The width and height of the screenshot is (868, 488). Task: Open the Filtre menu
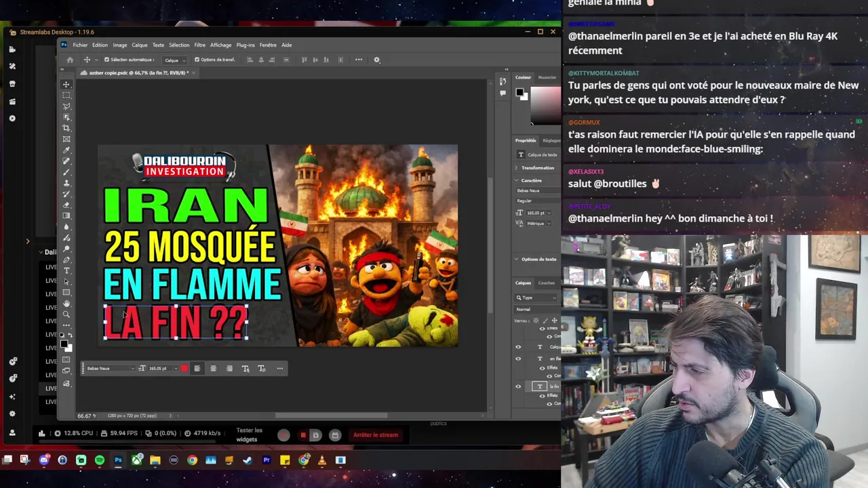tap(199, 45)
